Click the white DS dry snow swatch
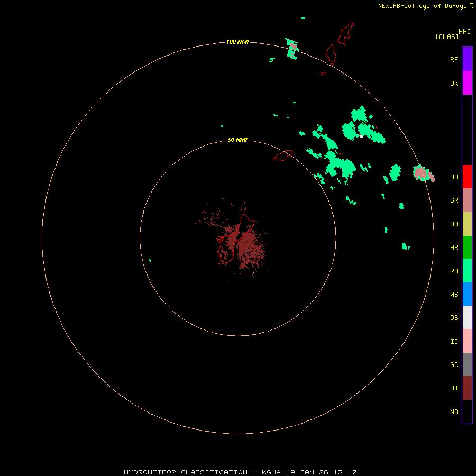The image size is (476, 476). click(x=467, y=317)
